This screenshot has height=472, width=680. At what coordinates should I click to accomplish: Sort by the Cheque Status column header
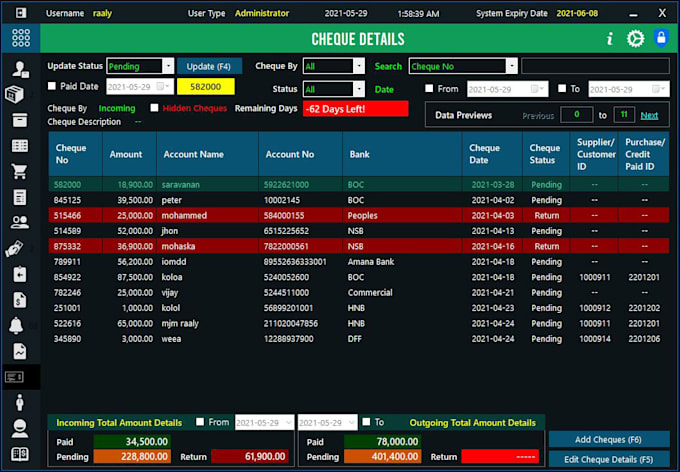click(546, 154)
